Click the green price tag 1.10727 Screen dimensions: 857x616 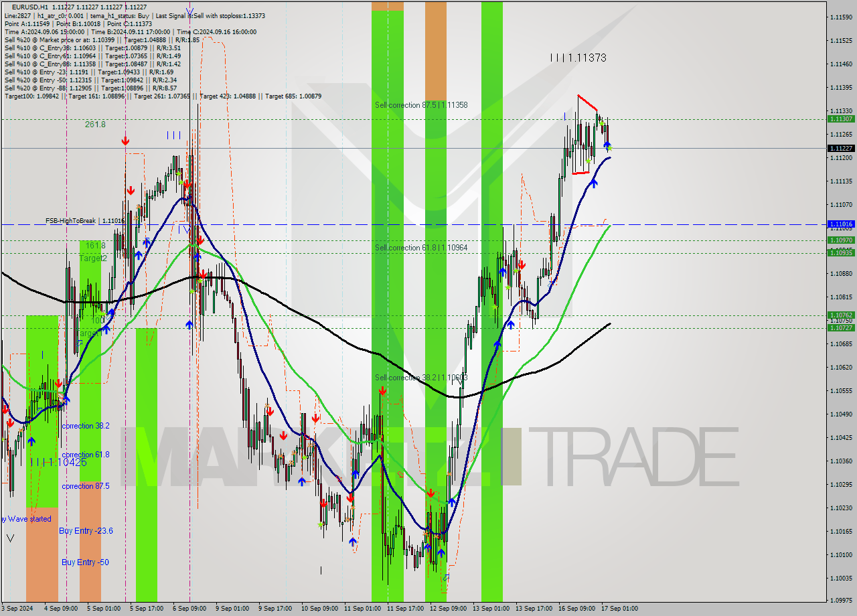coord(841,327)
